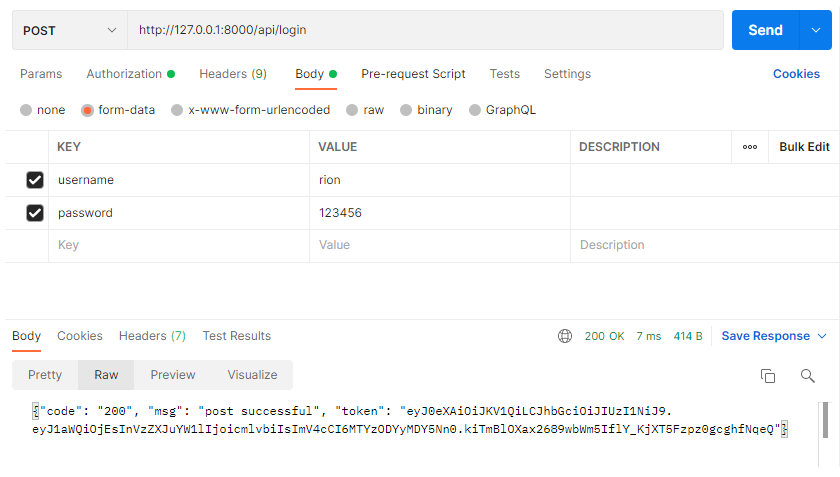Switch response view to Preview
840x477 pixels.
click(x=172, y=375)
